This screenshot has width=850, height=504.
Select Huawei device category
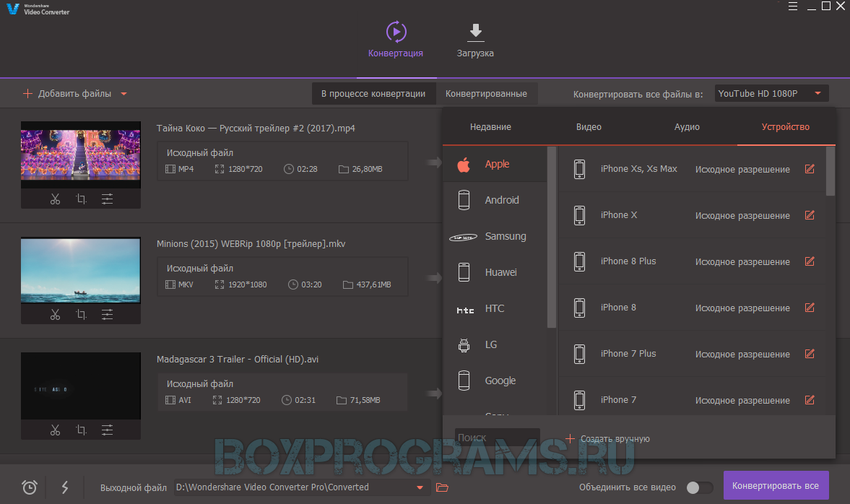pyautogui.click(x=495, y=272)
